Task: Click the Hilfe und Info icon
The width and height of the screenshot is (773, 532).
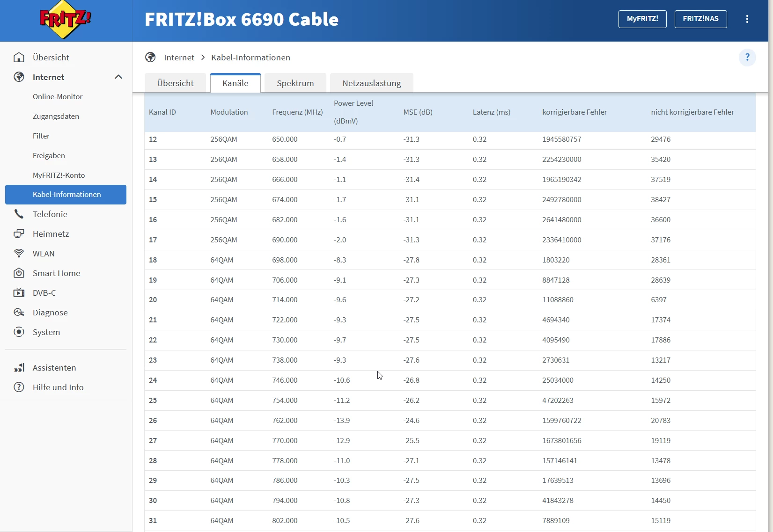Action: point(19,387)
